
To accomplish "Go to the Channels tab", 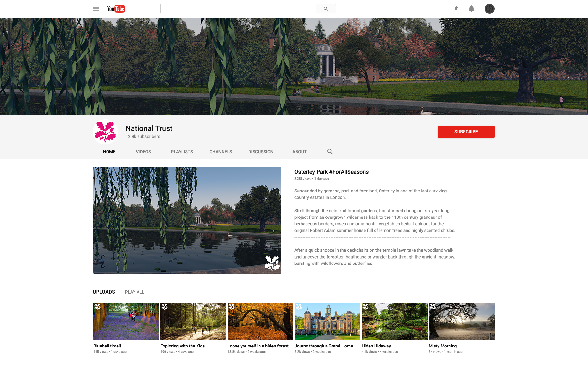I will click(221, 152).
